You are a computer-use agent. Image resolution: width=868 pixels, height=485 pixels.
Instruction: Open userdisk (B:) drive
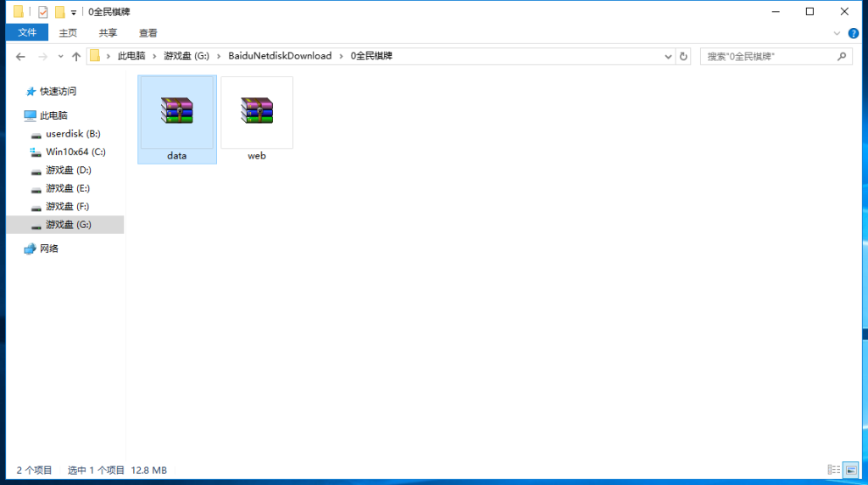73,133
